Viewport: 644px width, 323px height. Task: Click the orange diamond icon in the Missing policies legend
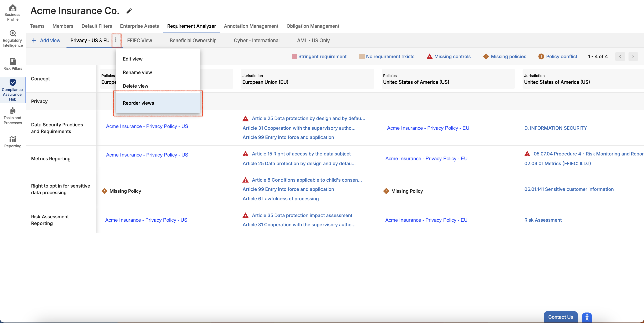pyautogui.click(x=486, y=56)
